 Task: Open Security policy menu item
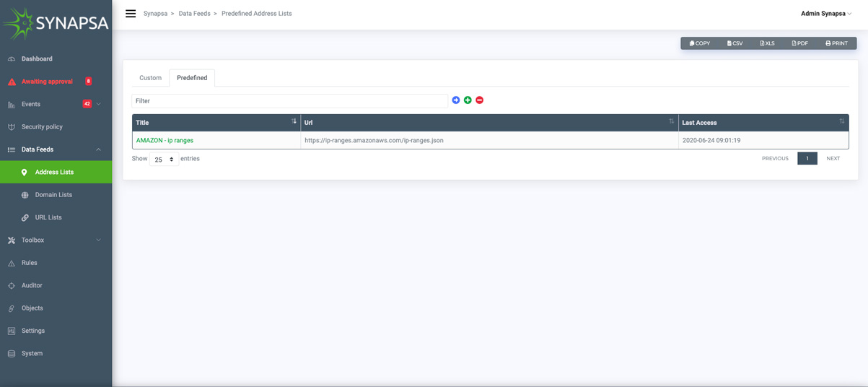pyautogui.click(x=42, y=127)
